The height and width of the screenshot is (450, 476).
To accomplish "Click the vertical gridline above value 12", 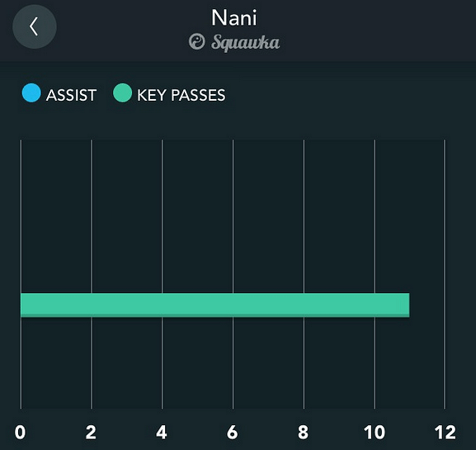I will 445,274.
